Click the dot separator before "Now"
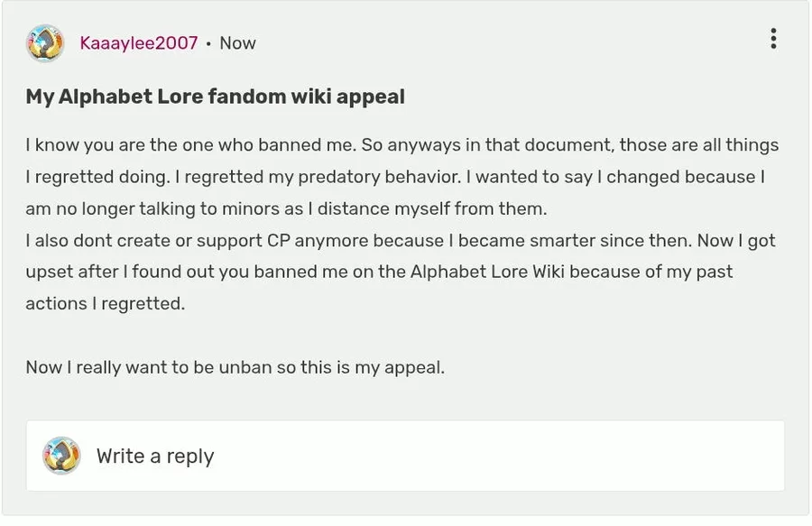 (x=208, y=43)
